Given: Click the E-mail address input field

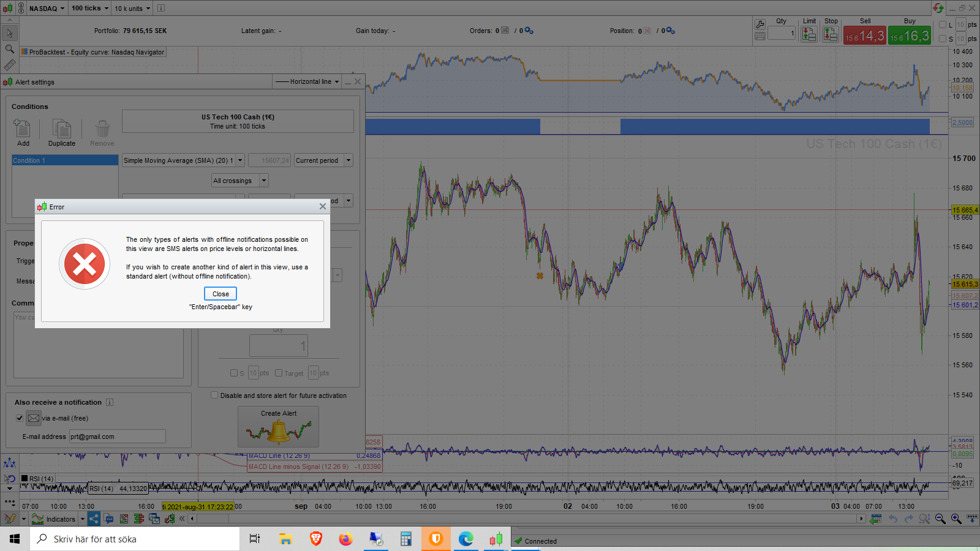Looking at the screenshot, I should tap(117, 437).
